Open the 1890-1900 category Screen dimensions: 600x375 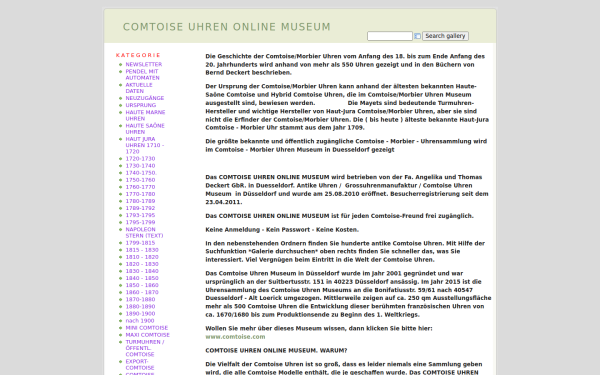[140, 313]
